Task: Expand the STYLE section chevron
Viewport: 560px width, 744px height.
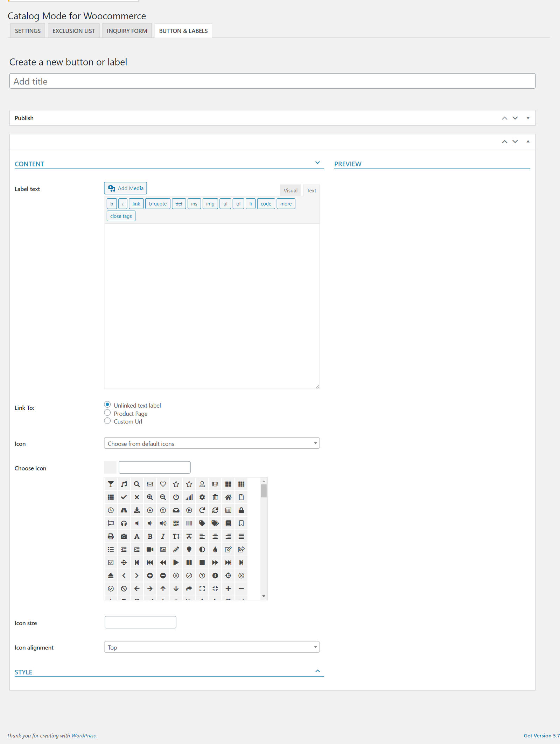Action: 317,671
